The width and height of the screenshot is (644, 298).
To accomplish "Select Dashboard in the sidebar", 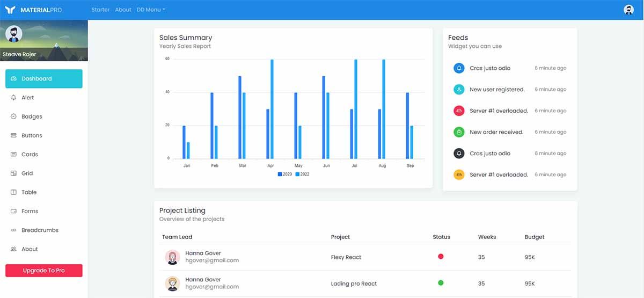I will click(44, 79).
